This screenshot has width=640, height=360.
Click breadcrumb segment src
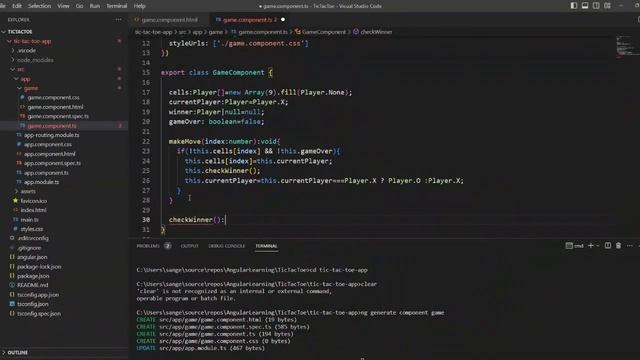point(182,32)
